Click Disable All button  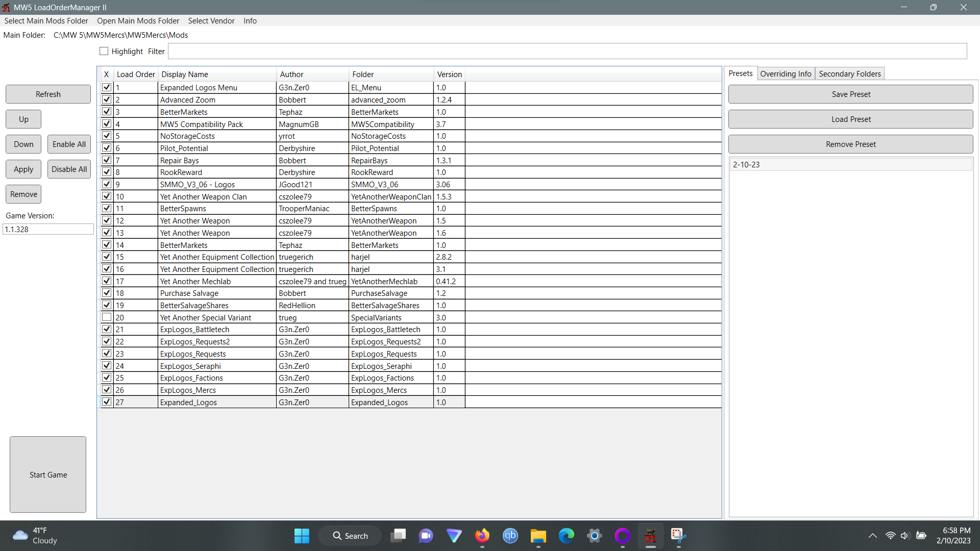pyautogui.click(x=69, y=169)
